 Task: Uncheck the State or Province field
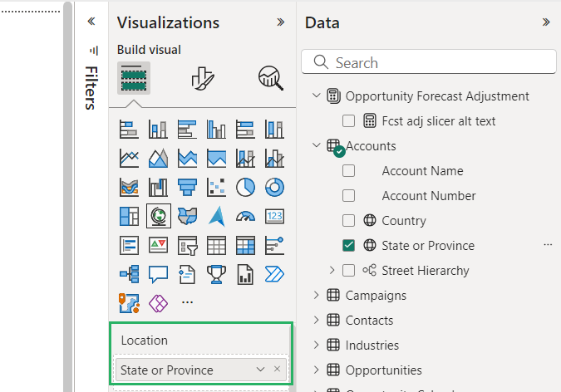(x=349, y=246)
